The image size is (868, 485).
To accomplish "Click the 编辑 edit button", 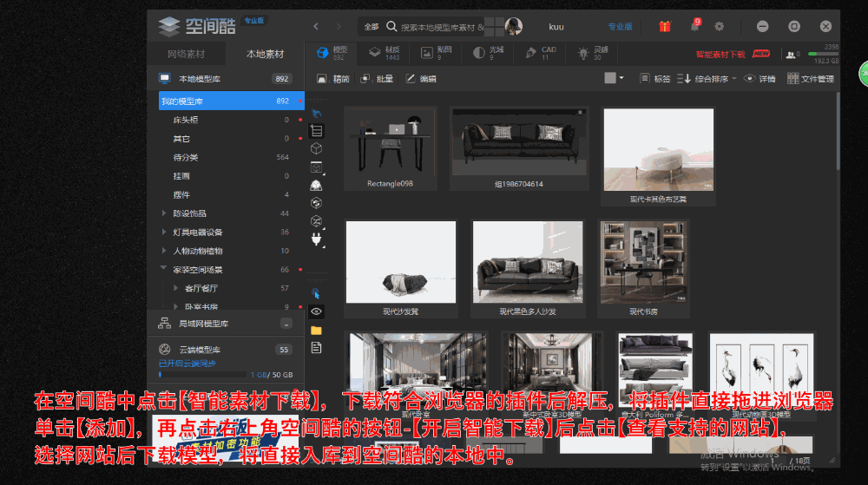I will coord(421,79).
